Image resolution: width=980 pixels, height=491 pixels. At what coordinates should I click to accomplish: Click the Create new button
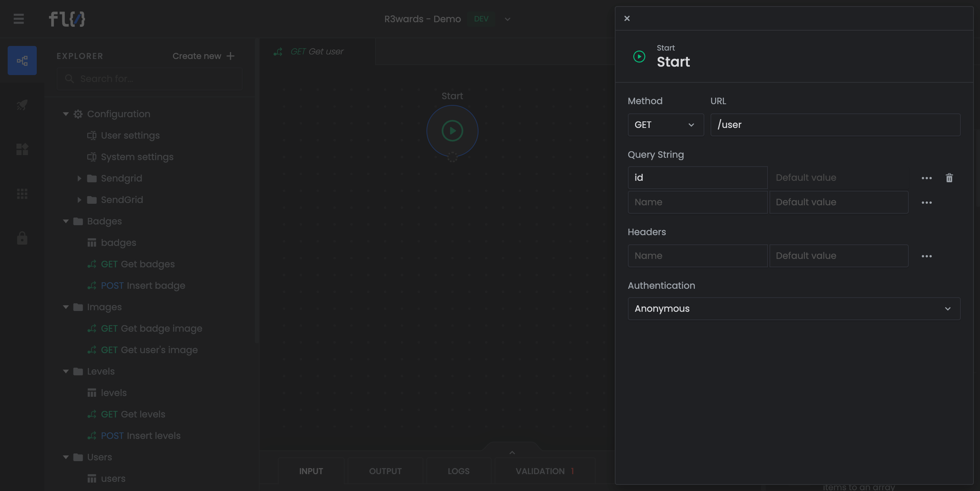(x=203, y=56)
